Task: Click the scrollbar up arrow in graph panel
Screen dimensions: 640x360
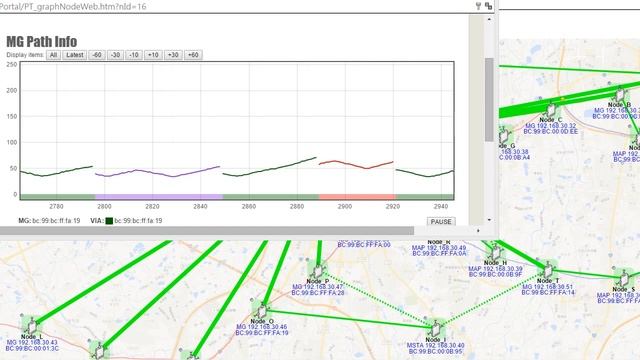Action: (x=489, y=19)
